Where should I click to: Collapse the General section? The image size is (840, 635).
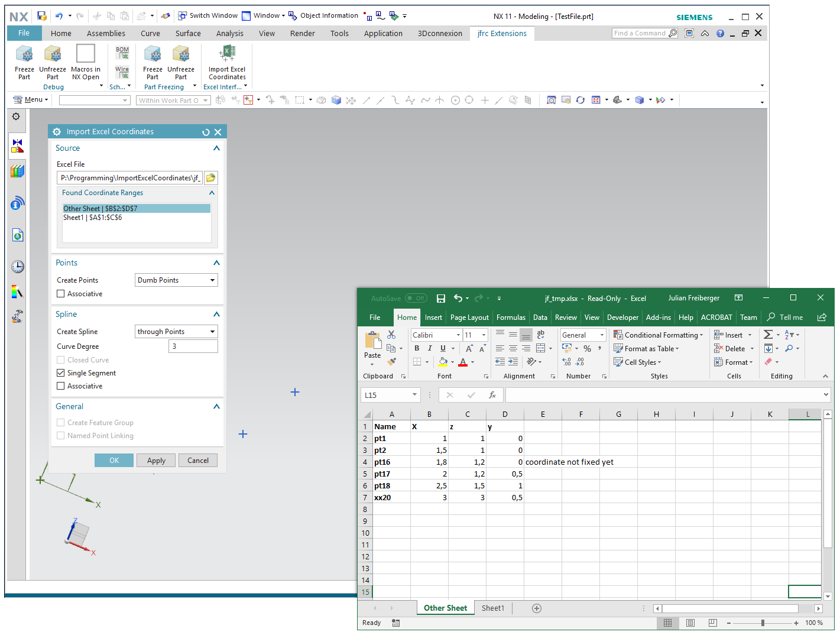point(216,407)
